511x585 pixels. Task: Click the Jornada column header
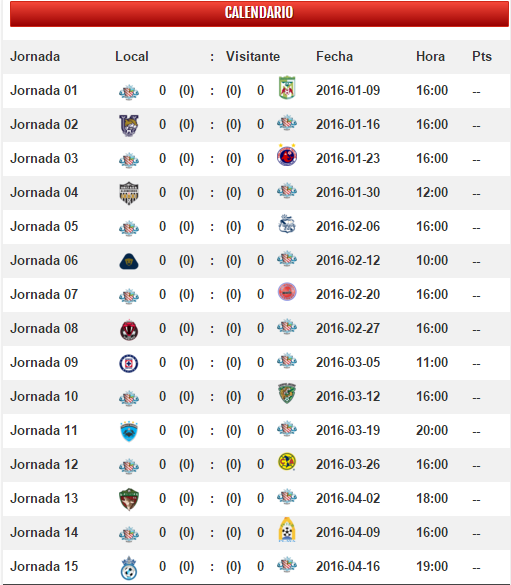[x=35, y=56]
